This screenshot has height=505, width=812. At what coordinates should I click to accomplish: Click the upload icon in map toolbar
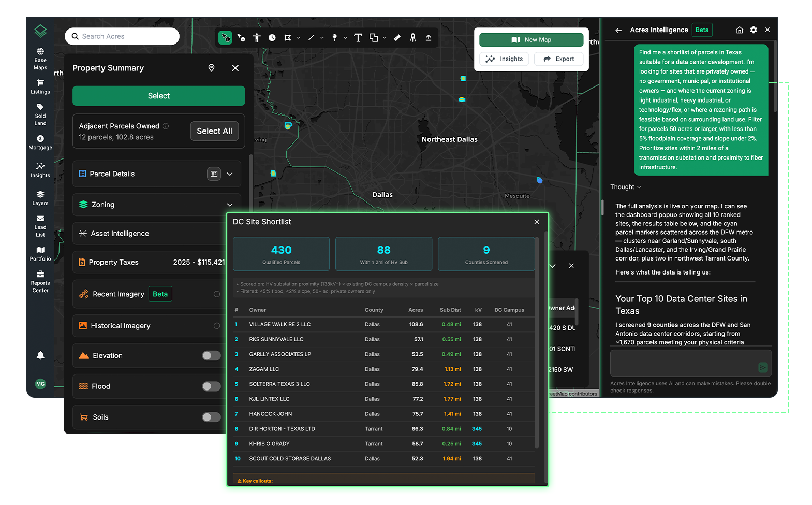click(x=429, y=38)
